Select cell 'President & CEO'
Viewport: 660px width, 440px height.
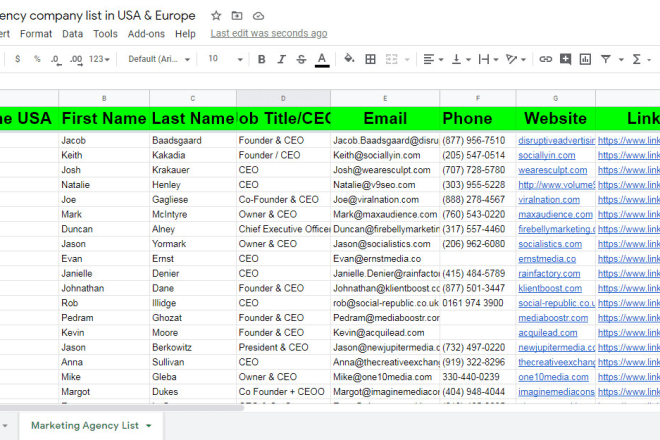[283, 347]
